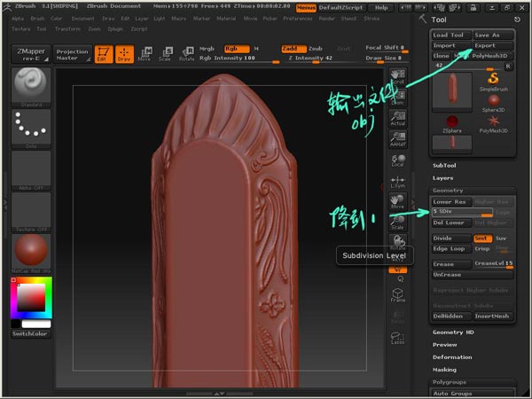
Task: Toggle the M material mode
Action: click(256, 49)
